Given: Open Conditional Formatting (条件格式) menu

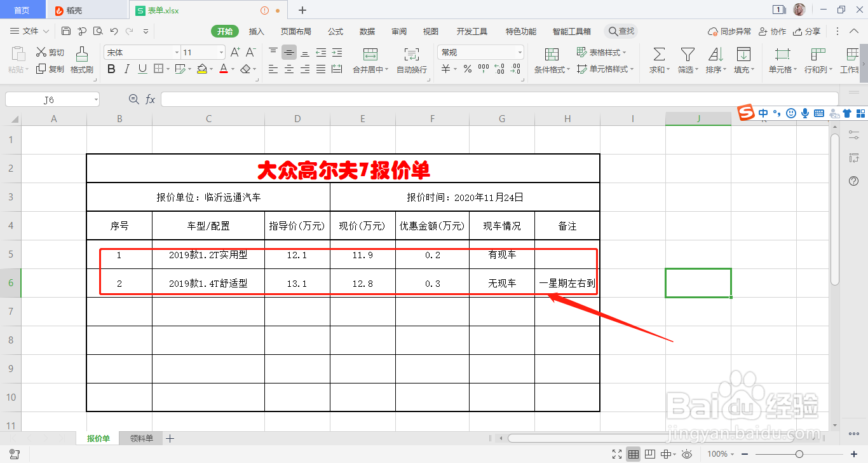Looking at the screenshot, I should 552,60.
